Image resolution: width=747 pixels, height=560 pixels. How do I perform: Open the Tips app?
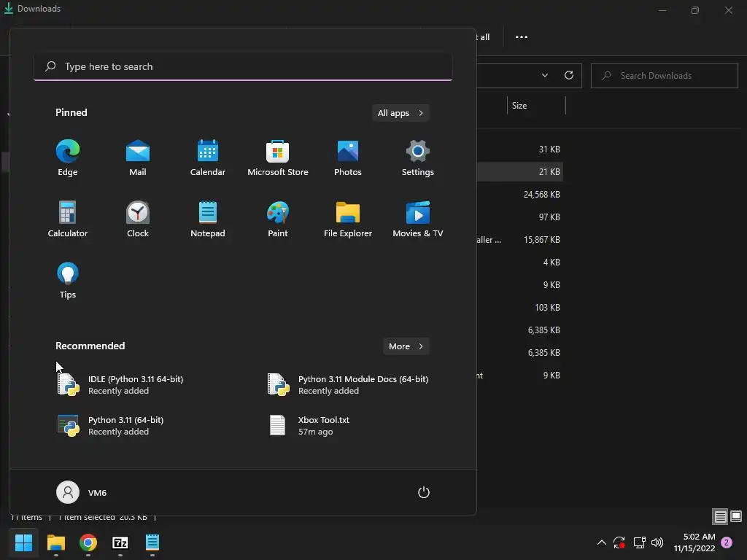(68, 281)
